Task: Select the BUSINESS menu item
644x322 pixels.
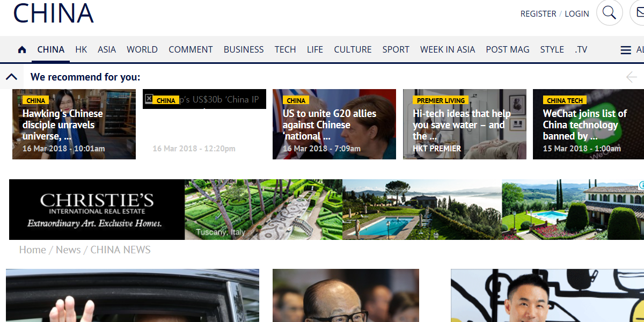Action: [x=244, y=49]
